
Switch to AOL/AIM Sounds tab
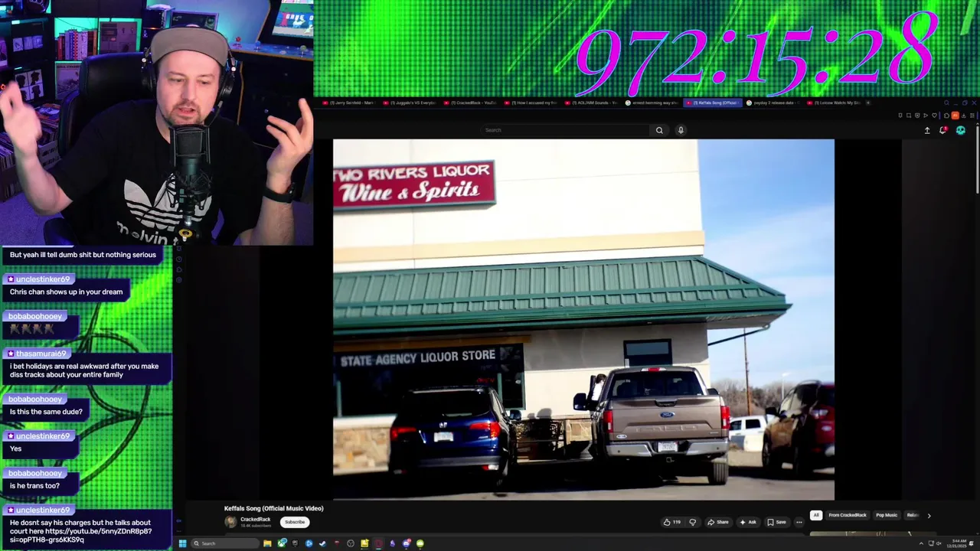[592, 103]
